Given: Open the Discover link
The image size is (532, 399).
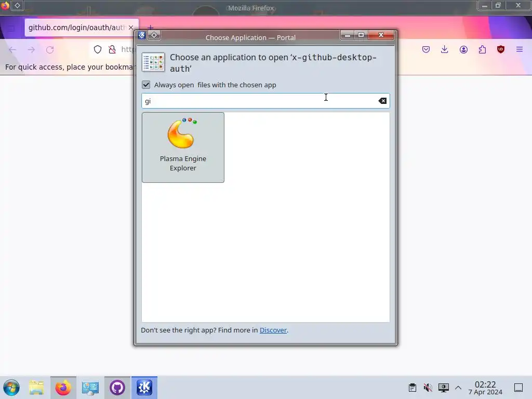Looking at the screenshot, I should click(273, 330).
